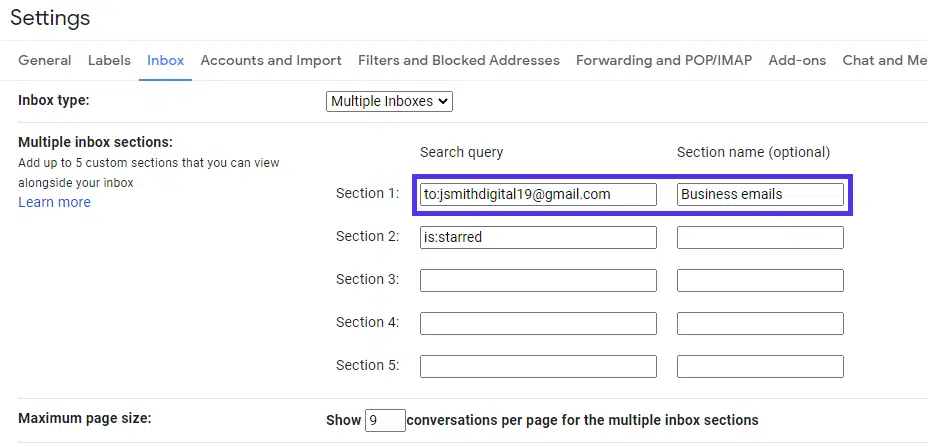Open the General settings tab

click(x=45, y=60)
